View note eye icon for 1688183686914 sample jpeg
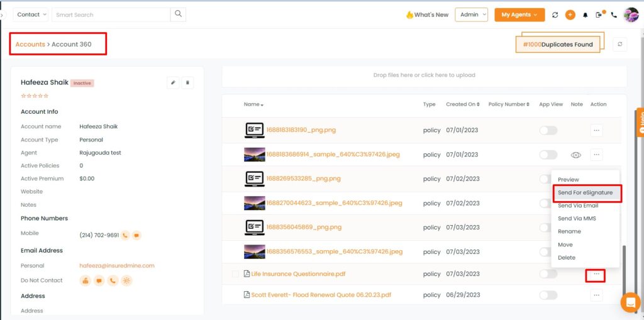This screenshot has width=644, height=320. point(576,155)
